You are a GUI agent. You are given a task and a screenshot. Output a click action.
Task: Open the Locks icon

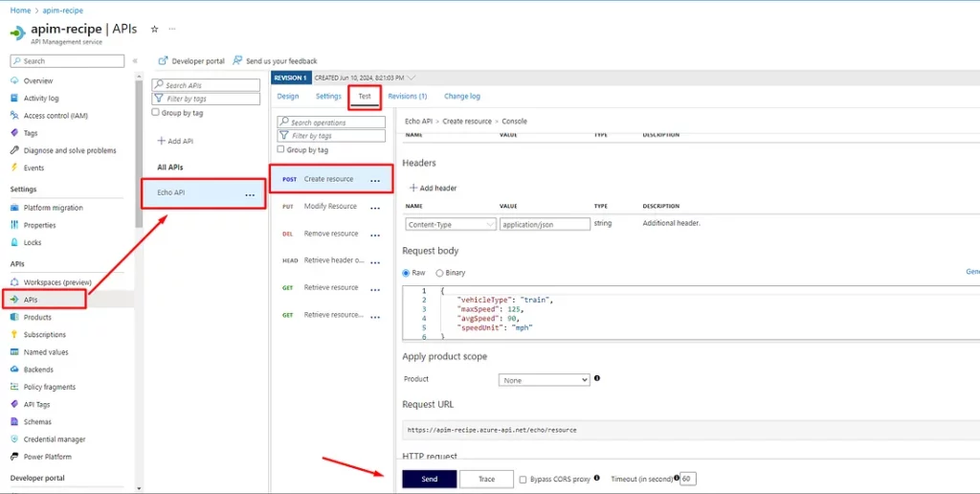14,242
